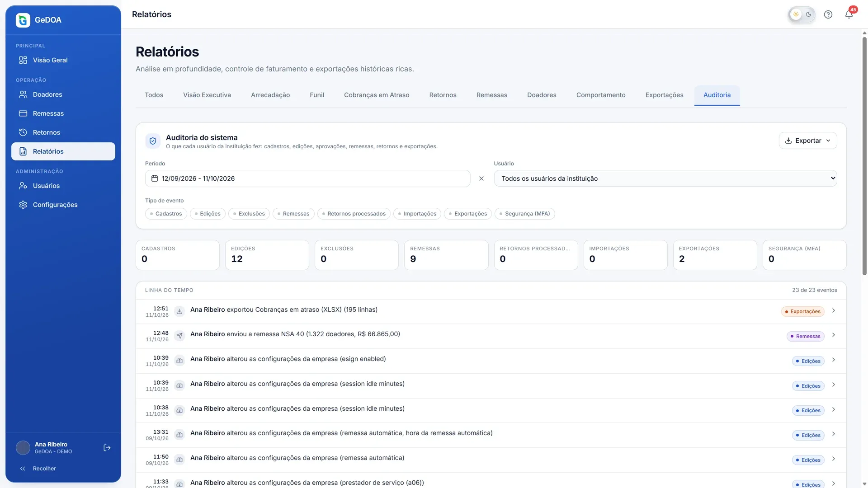This screenshot has width=868, height=488.
Task: Open the Exportar dropdown
Action: (808, 141)
